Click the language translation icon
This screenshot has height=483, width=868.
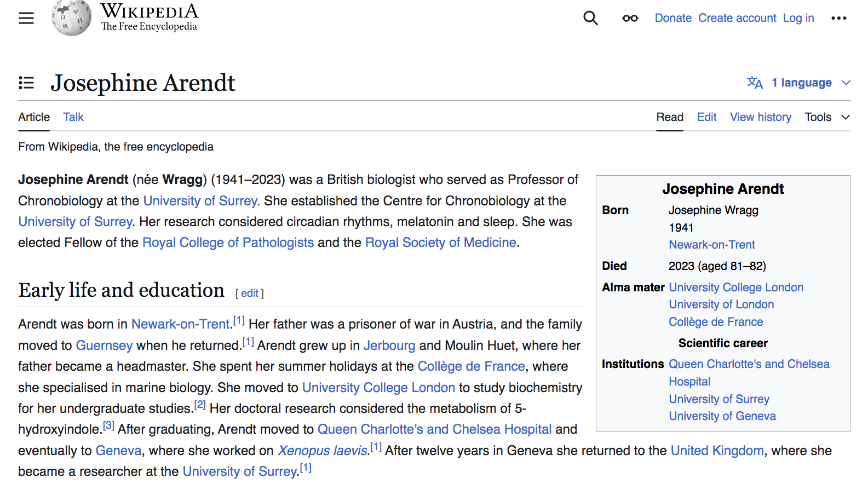pos(755,83)
